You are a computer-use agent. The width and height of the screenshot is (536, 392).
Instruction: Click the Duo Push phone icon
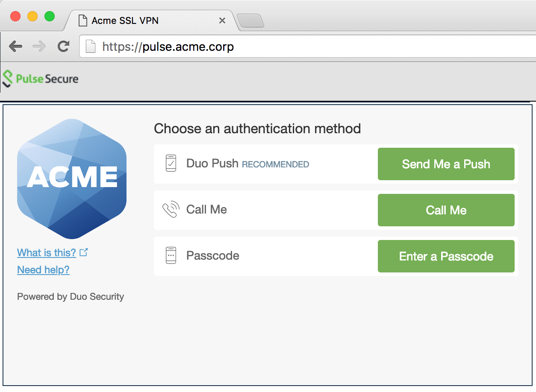tap(171, 164)
